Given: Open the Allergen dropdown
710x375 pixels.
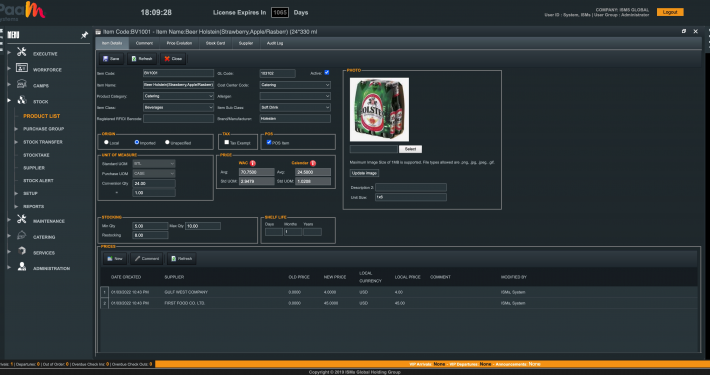Looking at the screenshot, I should [x=295, y=96].
